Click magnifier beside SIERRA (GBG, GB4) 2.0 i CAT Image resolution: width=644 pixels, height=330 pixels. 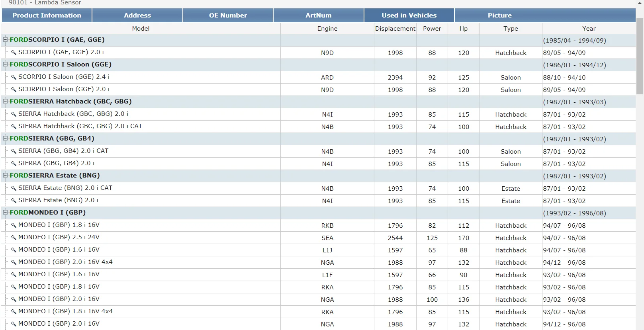(x=14, y=151)
